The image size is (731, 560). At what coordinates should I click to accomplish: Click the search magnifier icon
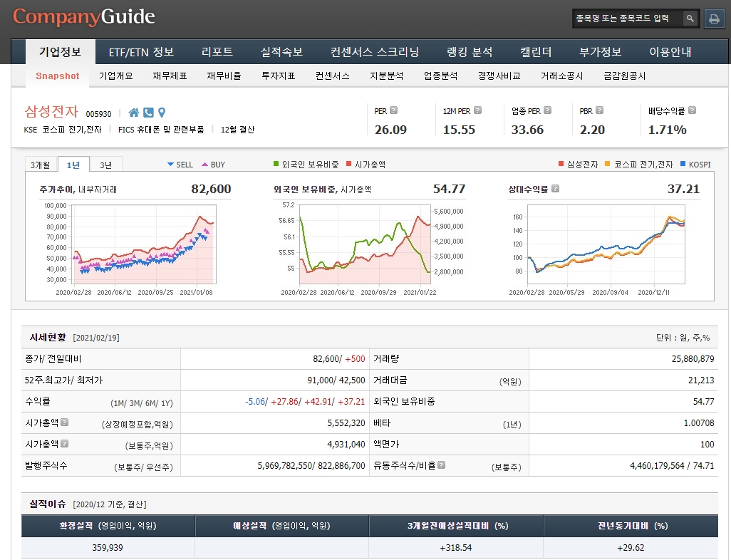coord(690,19)
